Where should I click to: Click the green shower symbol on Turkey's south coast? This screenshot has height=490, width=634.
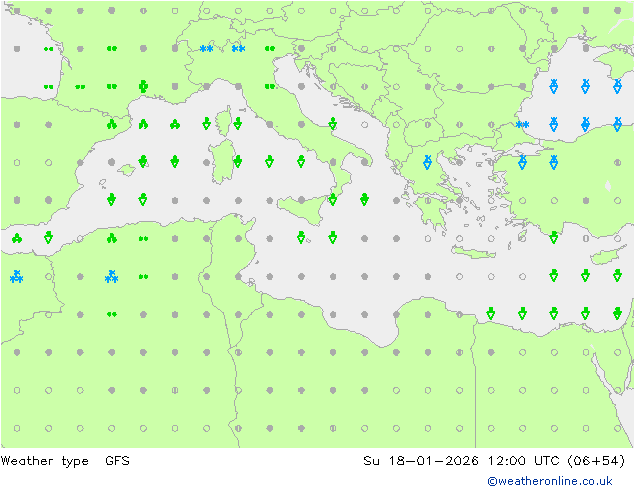point(554,237)
